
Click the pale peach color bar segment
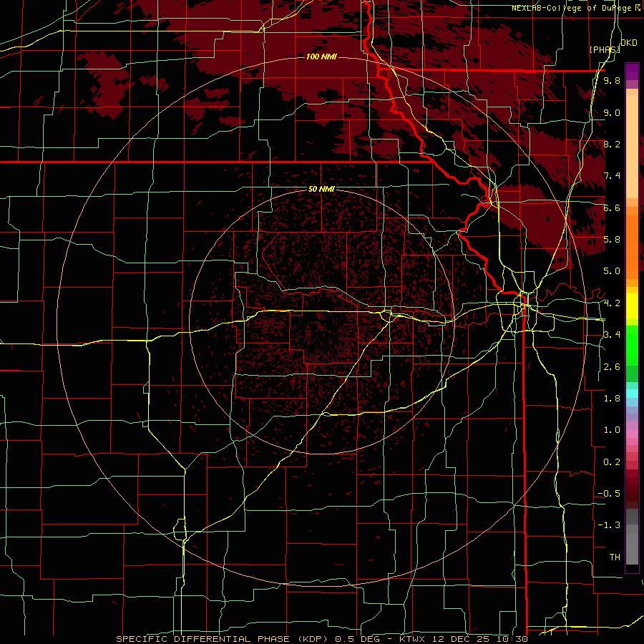[632, 147]
